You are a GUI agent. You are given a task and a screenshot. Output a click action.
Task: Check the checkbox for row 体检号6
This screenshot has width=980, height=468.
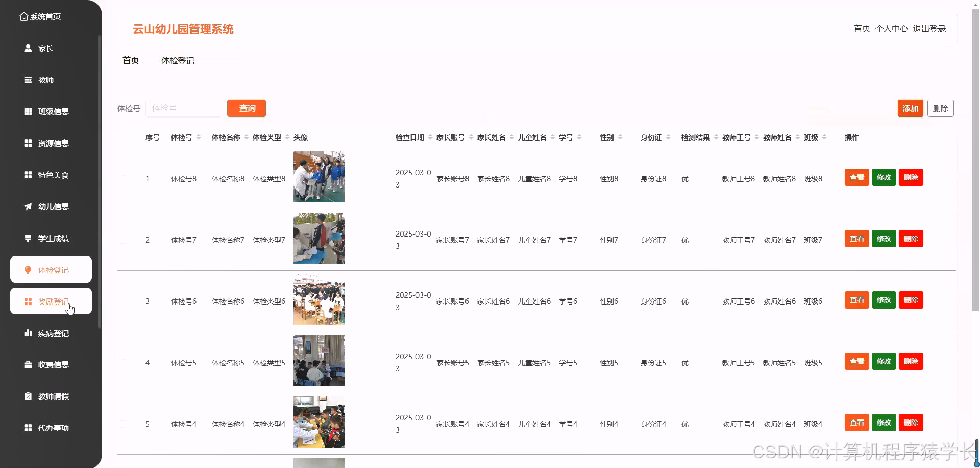click(124, 301)
